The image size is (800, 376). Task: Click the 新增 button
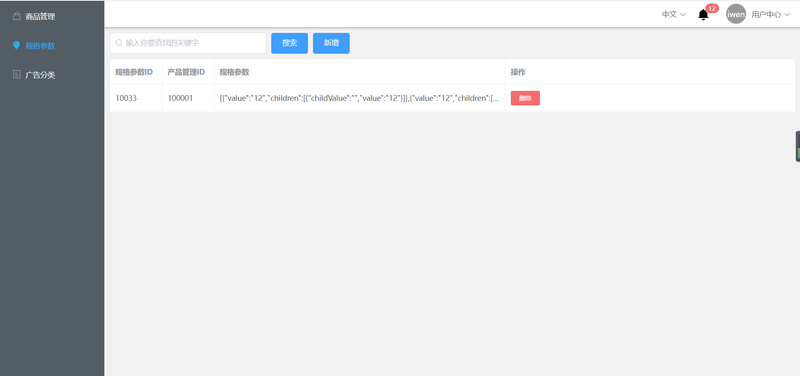click(x=331, y=43)
